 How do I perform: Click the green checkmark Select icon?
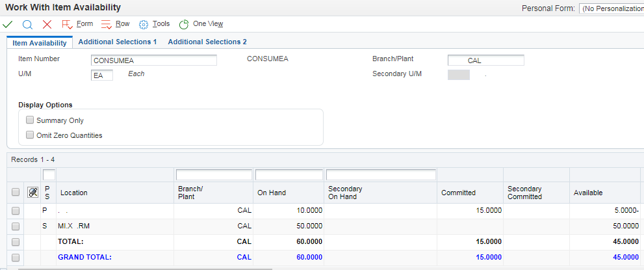(x=8, y=24)
